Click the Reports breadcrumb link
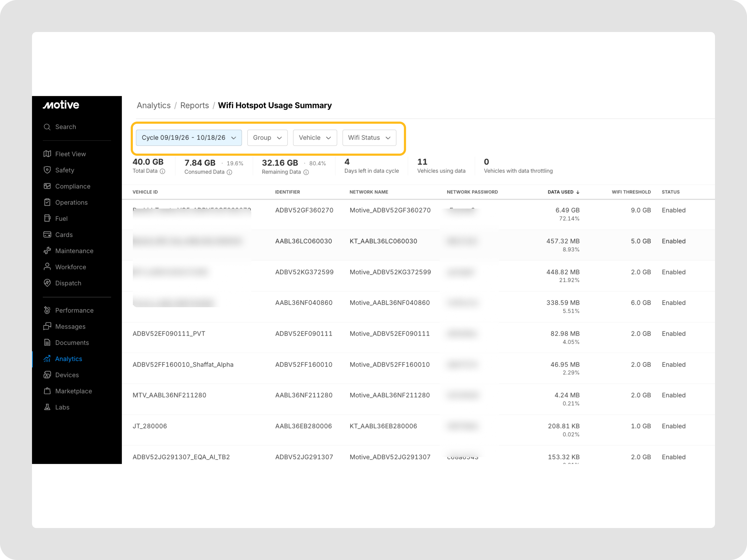747x560 pixels. tap(194, 106)
